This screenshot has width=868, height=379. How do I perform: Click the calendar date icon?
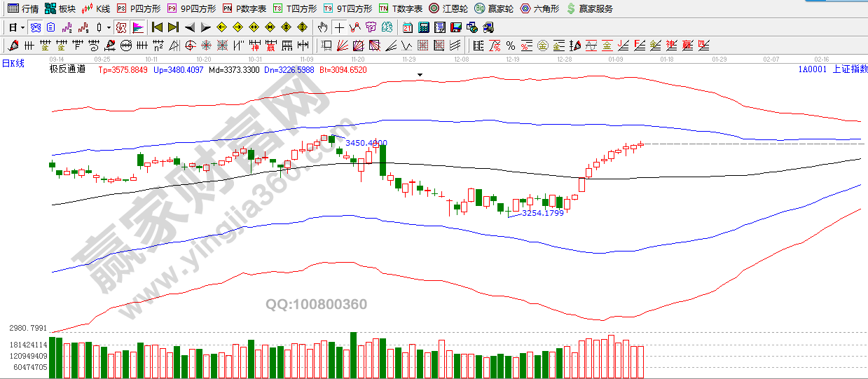pos(408,27)
